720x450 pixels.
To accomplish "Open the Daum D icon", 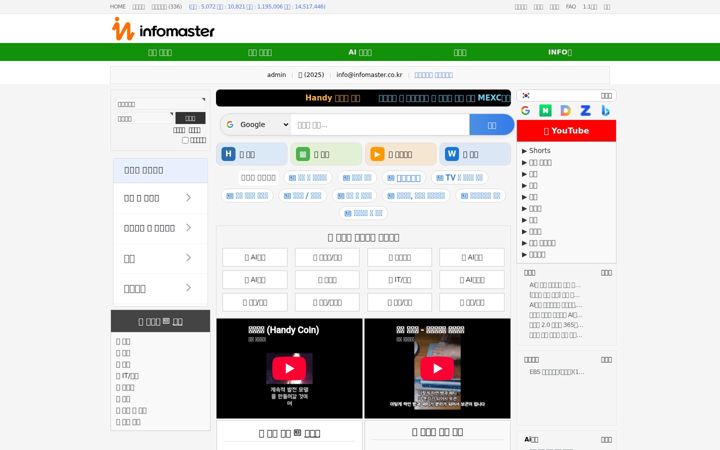I will [x=565, y=110].
